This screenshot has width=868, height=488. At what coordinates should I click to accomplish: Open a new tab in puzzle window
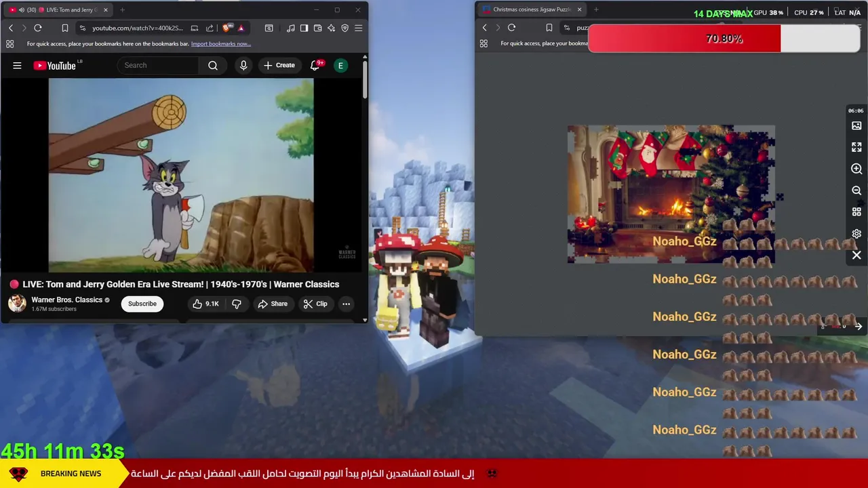[x=596, y=9]
